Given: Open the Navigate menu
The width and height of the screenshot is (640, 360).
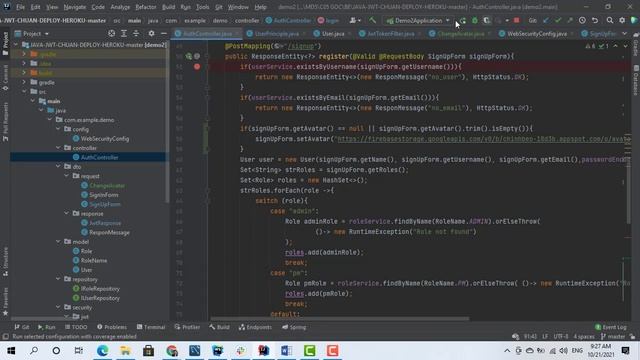Looking at the screenshot, I should tap(75, 7).
